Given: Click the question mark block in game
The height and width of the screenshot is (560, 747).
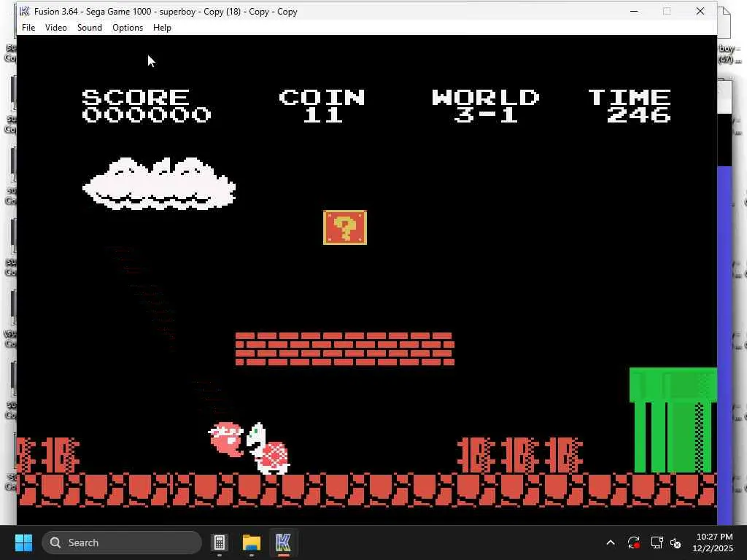Looking at the screenshot, I should pos(345,227).
